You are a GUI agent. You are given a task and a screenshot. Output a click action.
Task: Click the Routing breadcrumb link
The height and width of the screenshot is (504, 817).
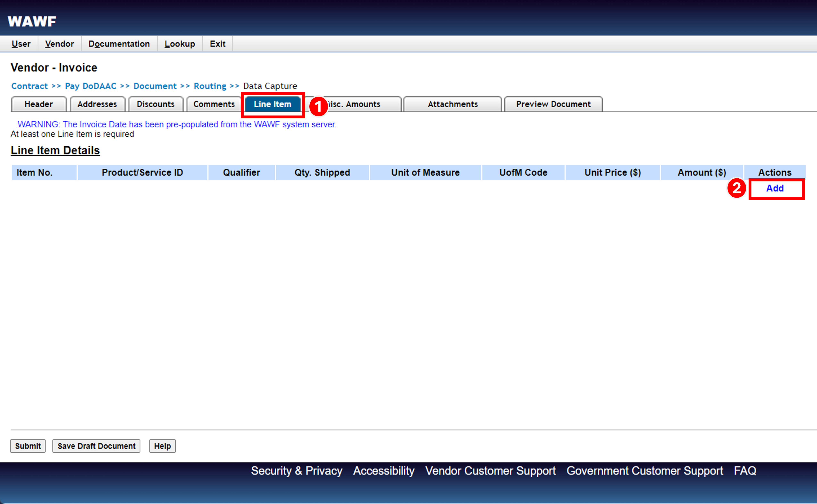click(x=210, y=86)
